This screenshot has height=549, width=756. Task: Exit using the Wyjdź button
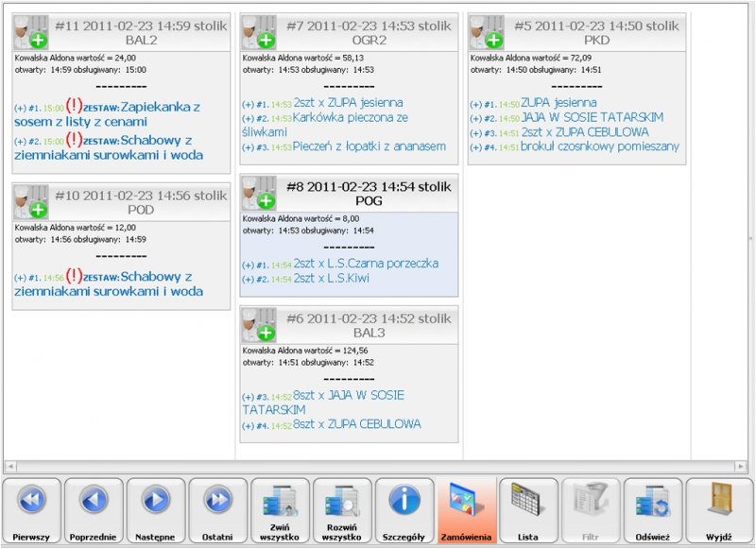(x=715, y=511)
